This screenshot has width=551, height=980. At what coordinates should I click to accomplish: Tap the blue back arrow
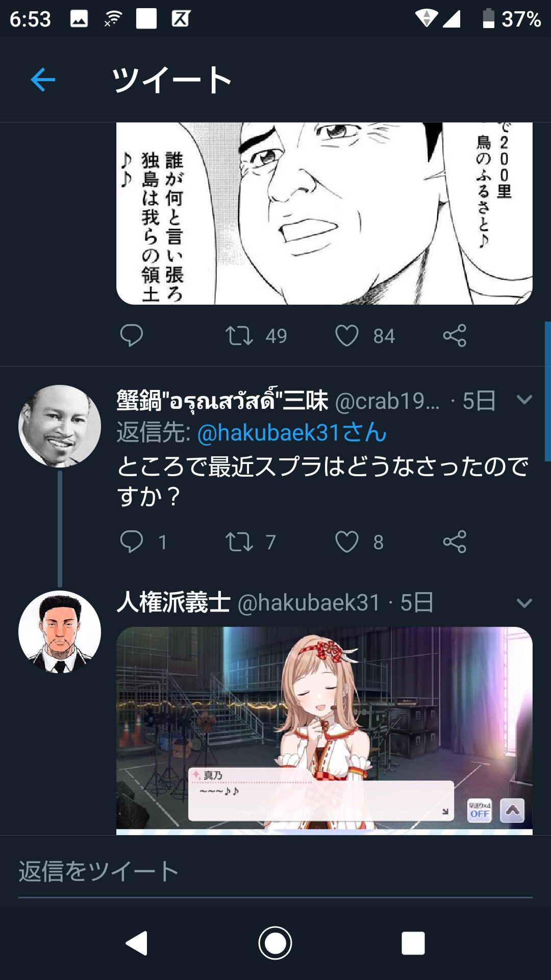click(x=43, y=80)
